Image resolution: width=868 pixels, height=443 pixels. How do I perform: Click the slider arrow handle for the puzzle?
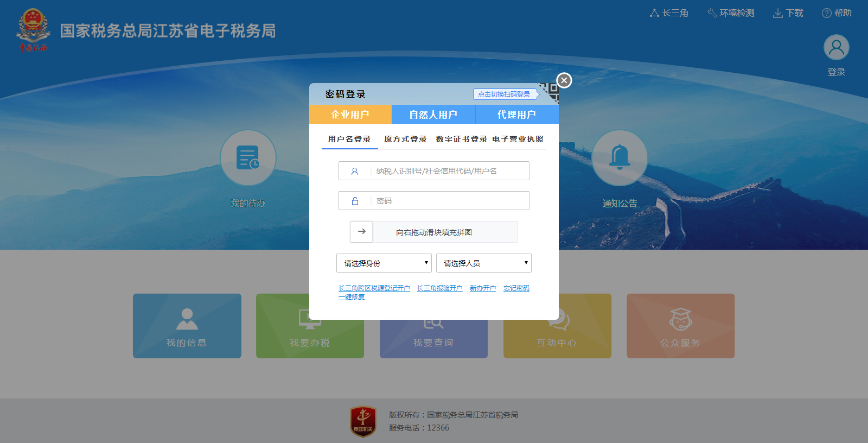(x=361, y=232)
